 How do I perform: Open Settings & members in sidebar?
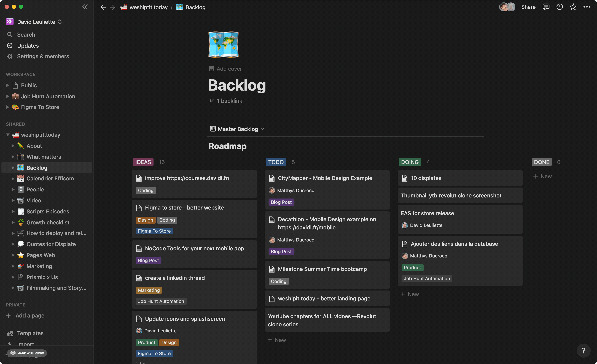point(43,56)
